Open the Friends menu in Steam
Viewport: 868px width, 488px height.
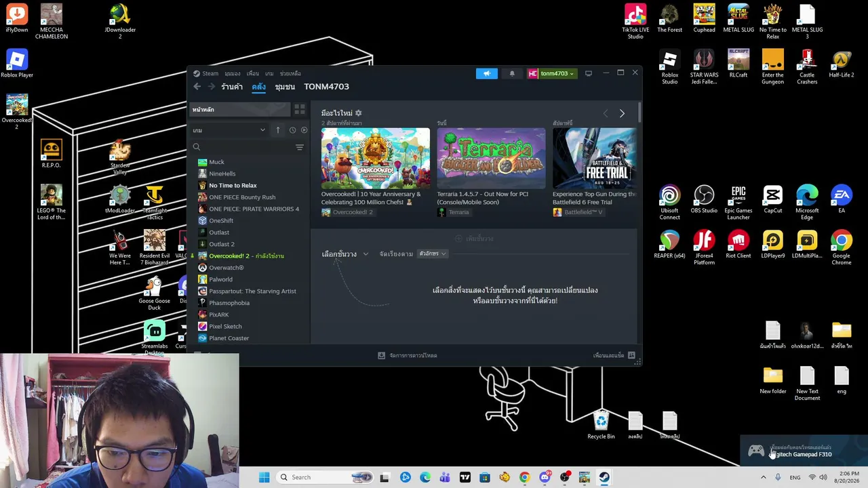pos(253,73)
